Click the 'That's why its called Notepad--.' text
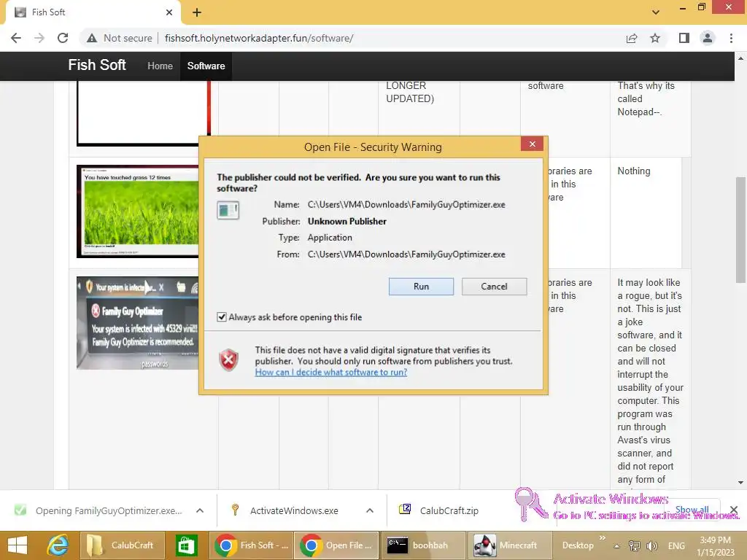The height and width of the screenshot is (560, 747). pos(646,98)
